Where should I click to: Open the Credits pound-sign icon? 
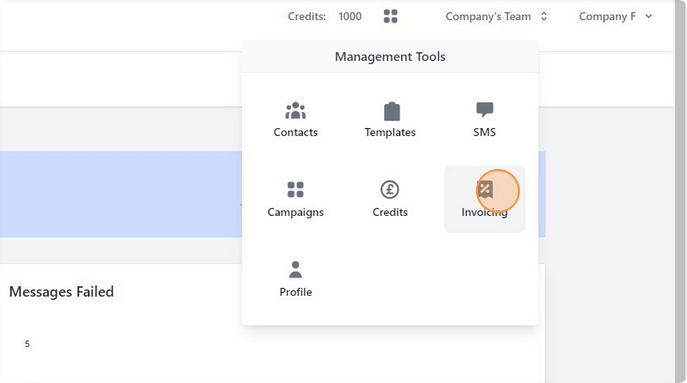click(x=390, y=190)
